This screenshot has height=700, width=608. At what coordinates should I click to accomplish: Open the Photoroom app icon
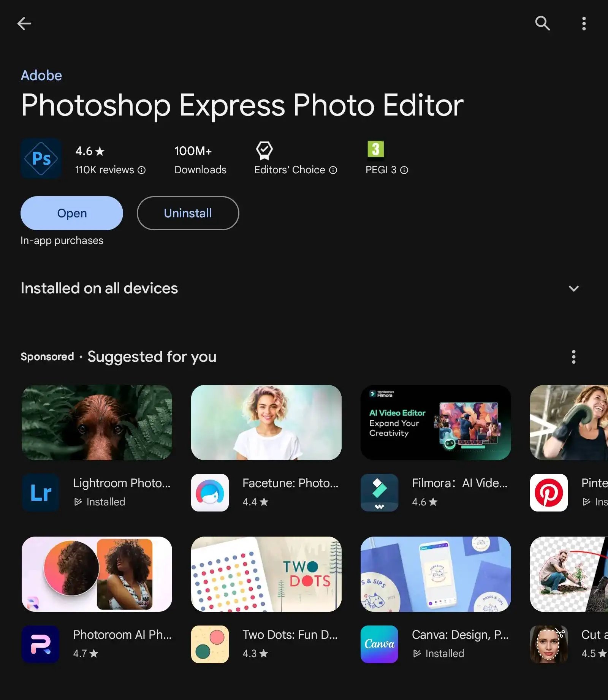coord(41,644)
